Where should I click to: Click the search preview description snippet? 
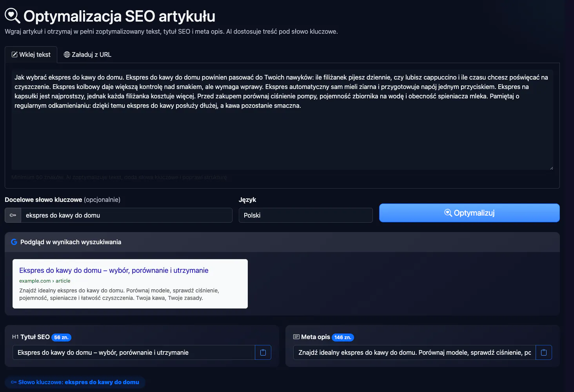(x=119, y=294)
